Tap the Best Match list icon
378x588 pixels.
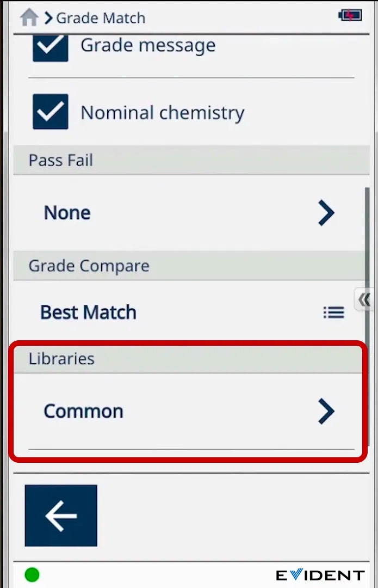(x=333, y=313)
